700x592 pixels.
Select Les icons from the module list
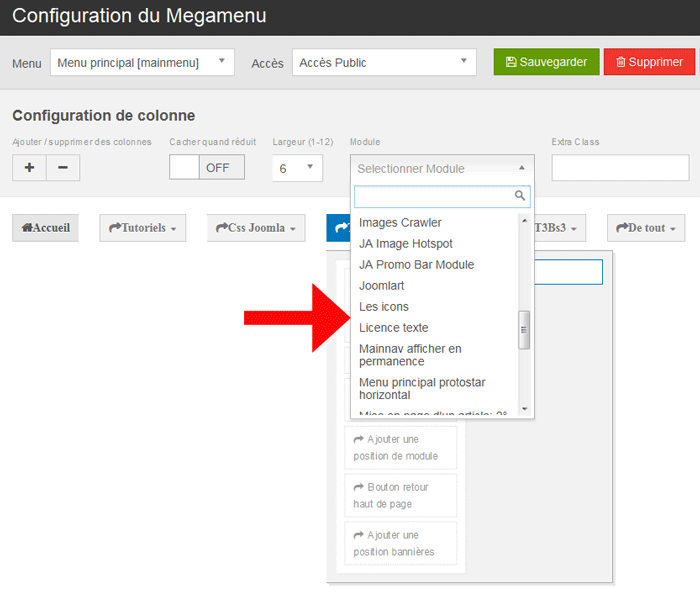384,306
